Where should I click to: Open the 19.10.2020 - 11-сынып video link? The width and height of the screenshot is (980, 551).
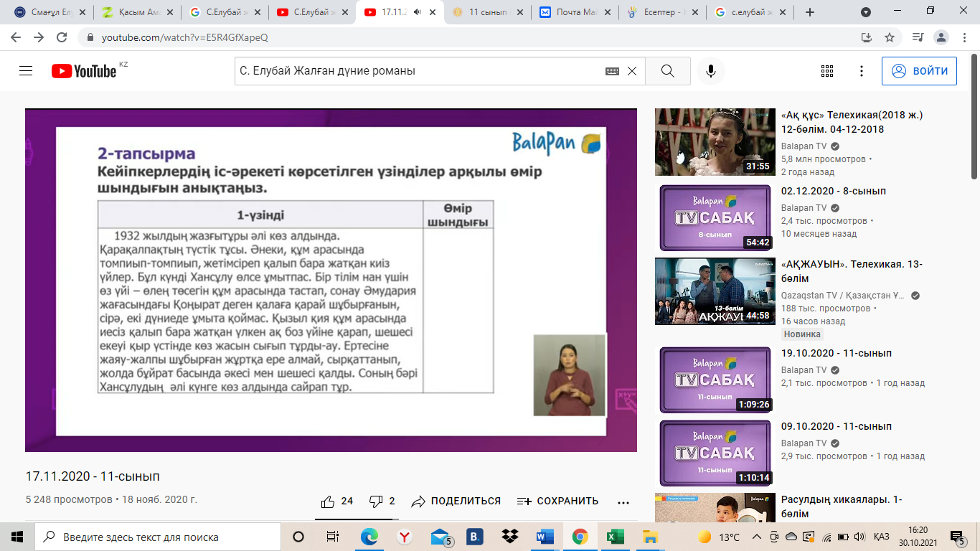[x=837, y=354]
